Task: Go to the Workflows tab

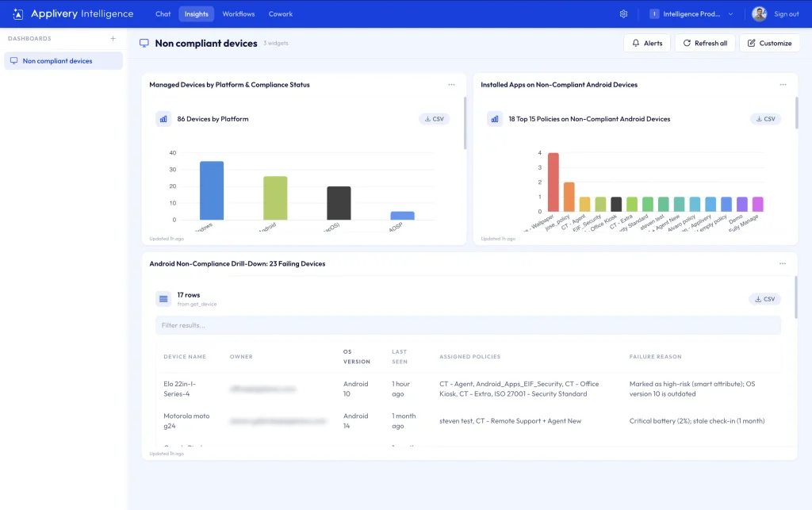Action: (238, 14)
